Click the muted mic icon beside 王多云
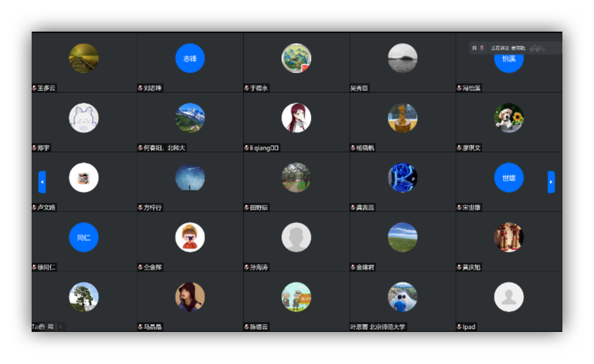 pyautogui.click(x=34, y=88)
